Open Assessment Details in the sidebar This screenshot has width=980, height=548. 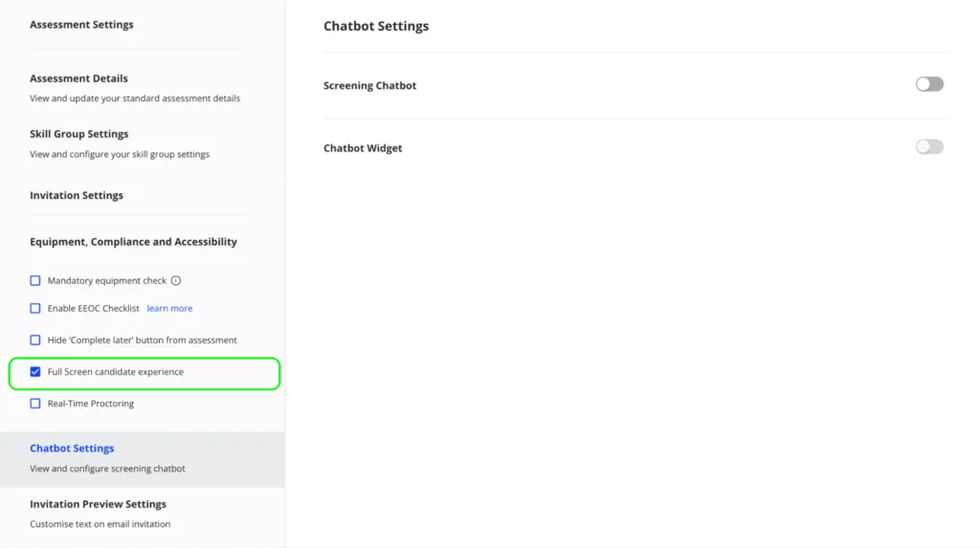click(x=78, y=78)
